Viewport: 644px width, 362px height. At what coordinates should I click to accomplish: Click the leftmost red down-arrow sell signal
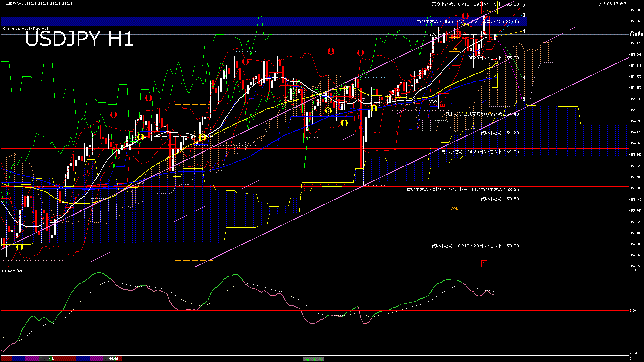[x=114, y=115]
